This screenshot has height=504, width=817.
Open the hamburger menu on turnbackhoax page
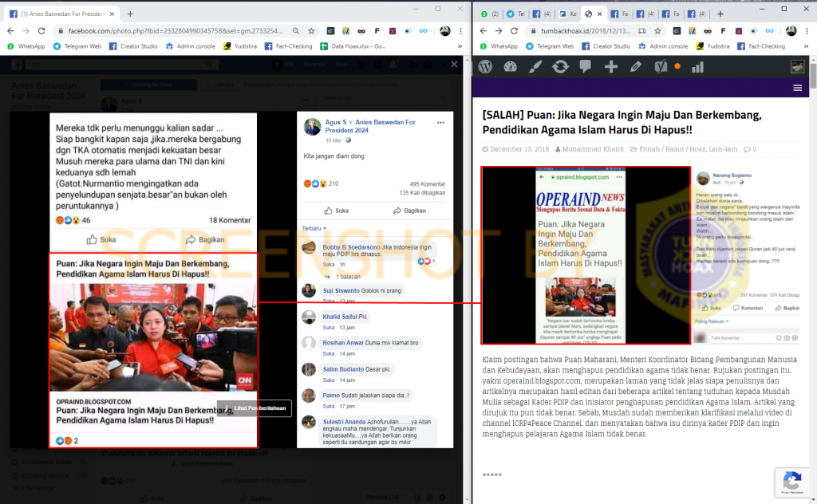[797, 88]
